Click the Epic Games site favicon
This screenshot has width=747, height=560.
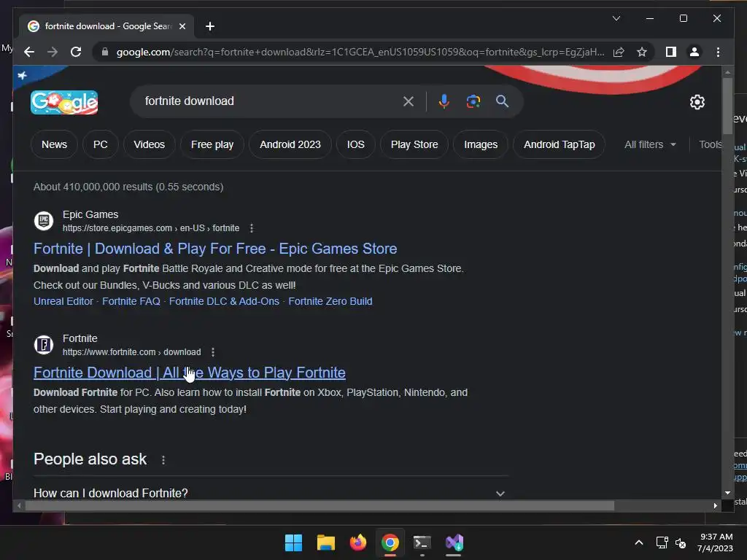(44, 220)
